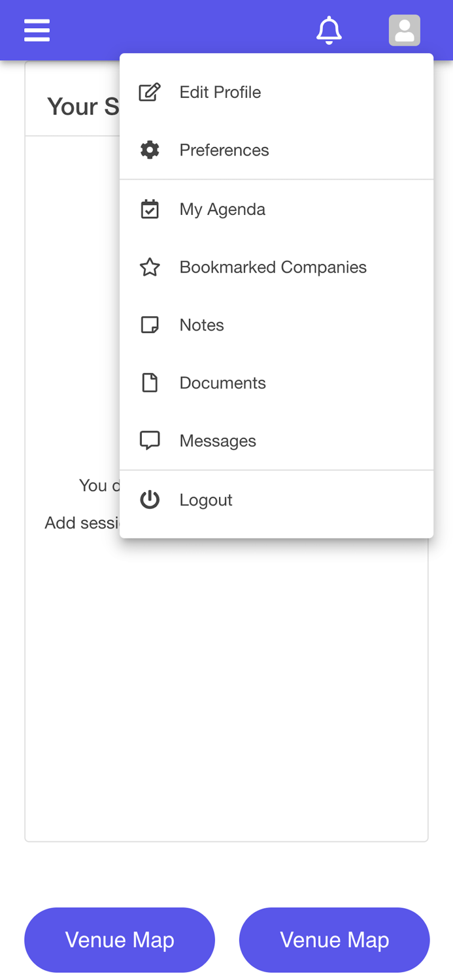453x980 pixels.
Task: Click the pencil icon beside Edit Profile
Action: tap(150, 92)
